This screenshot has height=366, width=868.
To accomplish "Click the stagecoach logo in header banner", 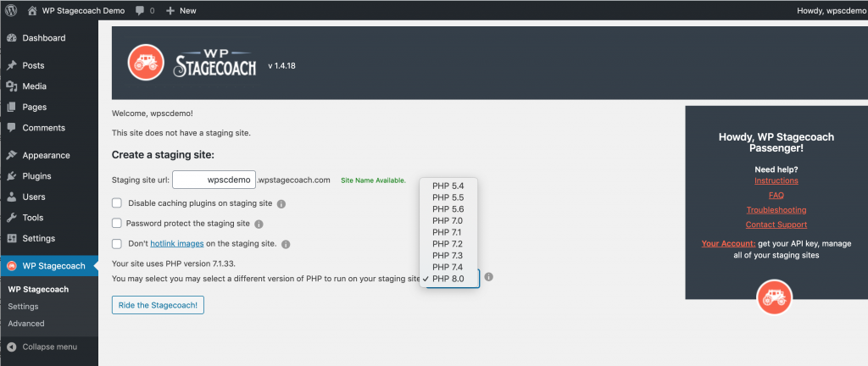I will click(144, 61).
